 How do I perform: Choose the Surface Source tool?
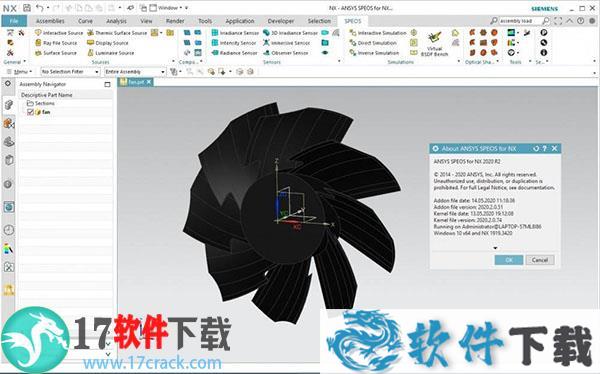[x=56, y=53]
